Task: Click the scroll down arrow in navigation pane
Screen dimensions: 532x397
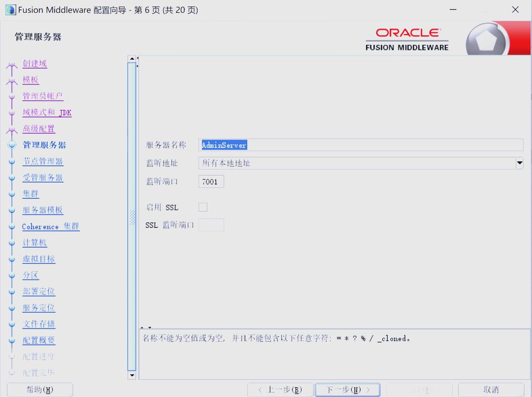Action: click(x=132, y=375)
